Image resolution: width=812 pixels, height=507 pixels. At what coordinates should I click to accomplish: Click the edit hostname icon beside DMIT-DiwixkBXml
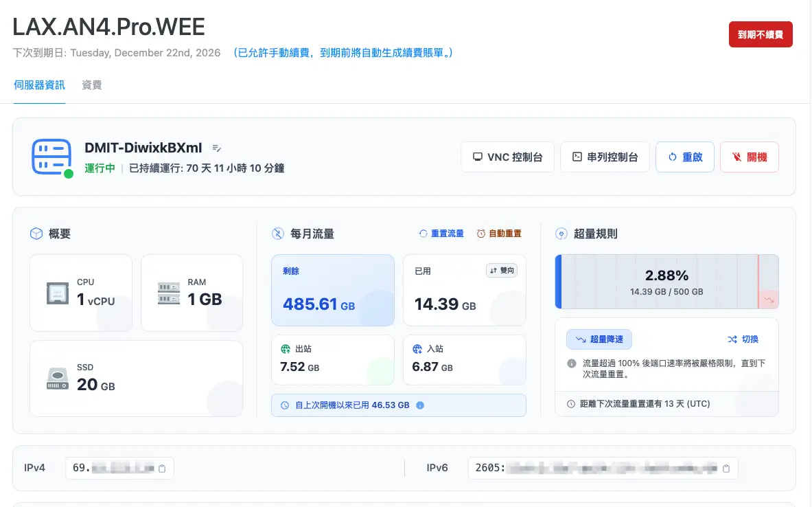point(216,148)
